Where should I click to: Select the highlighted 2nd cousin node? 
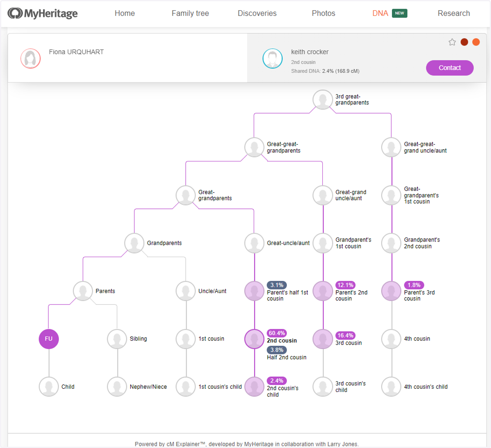[x=255, y=339]
